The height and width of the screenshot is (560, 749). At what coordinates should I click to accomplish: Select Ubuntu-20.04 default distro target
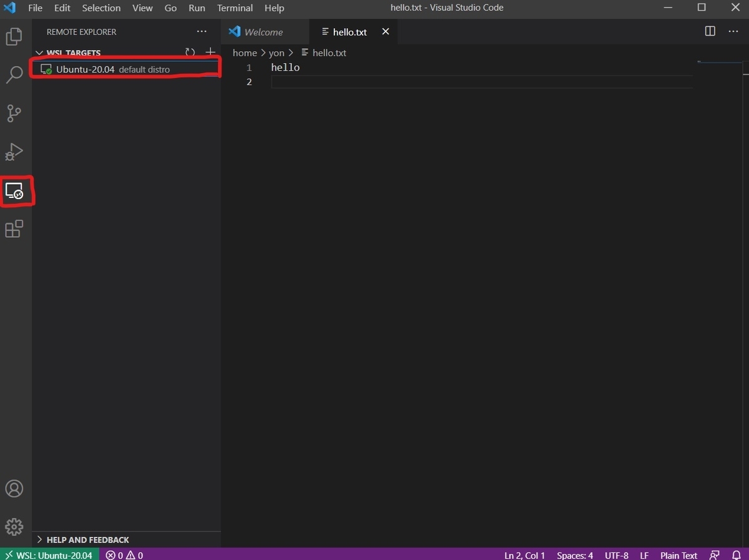125,69
